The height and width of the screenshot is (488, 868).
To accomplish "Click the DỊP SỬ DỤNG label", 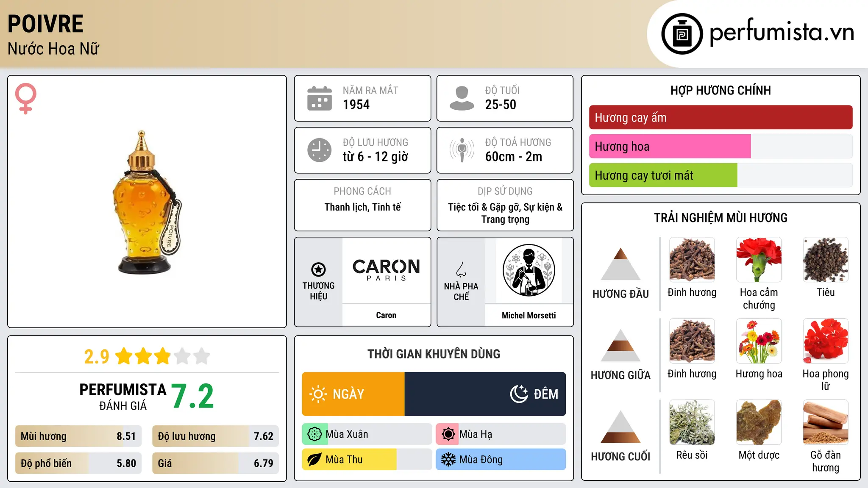I will coord(505,191).
